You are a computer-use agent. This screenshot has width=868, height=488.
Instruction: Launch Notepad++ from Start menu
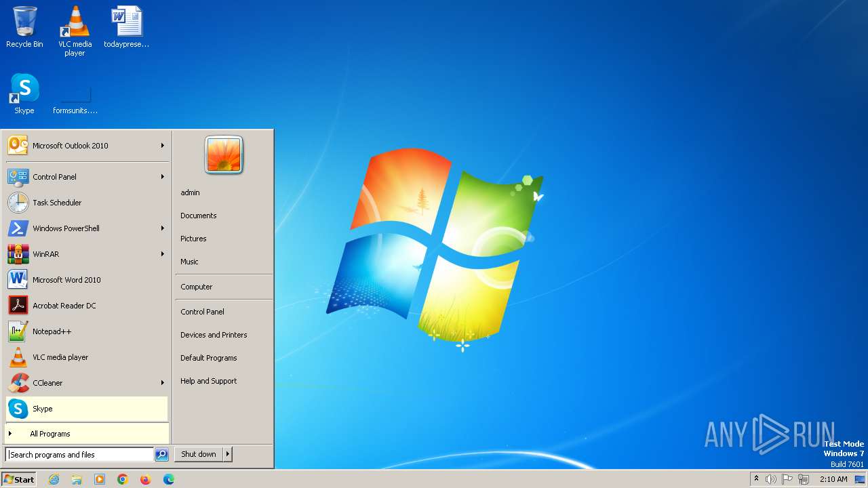click(87, 331)
